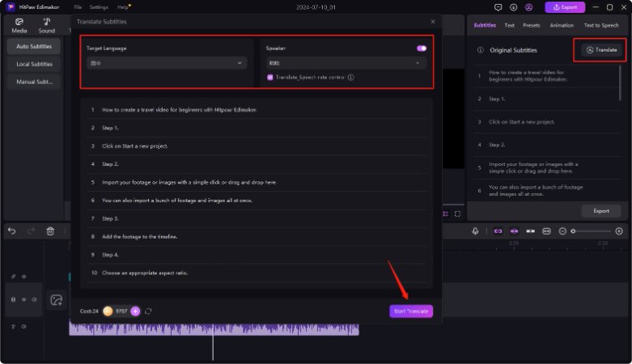The width and height of the screenshot is (632, 364).
Task: Switch to the Text to Speech tab
Action: click(600, 25)
